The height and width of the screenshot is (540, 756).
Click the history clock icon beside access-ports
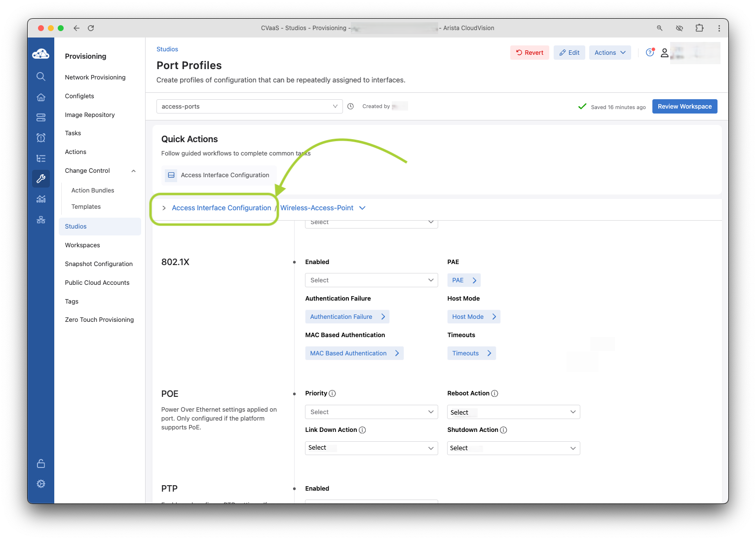(x=350, y=107)
